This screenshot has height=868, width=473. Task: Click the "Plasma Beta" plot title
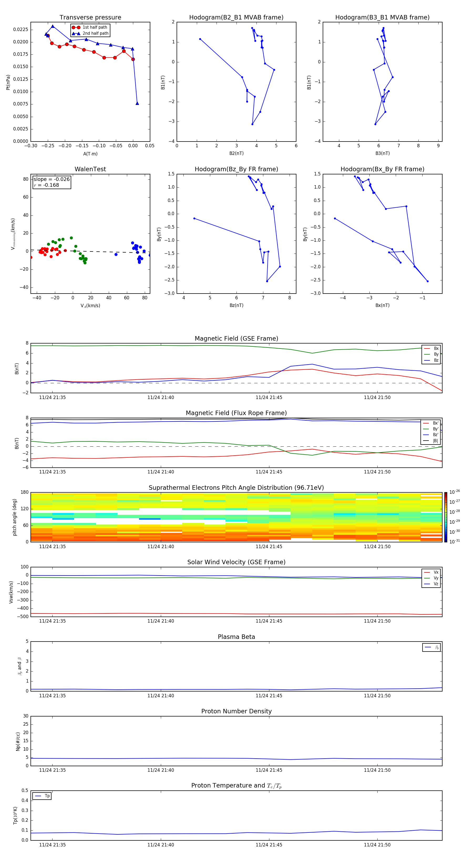pyautogui.click(x=236, y=637)
